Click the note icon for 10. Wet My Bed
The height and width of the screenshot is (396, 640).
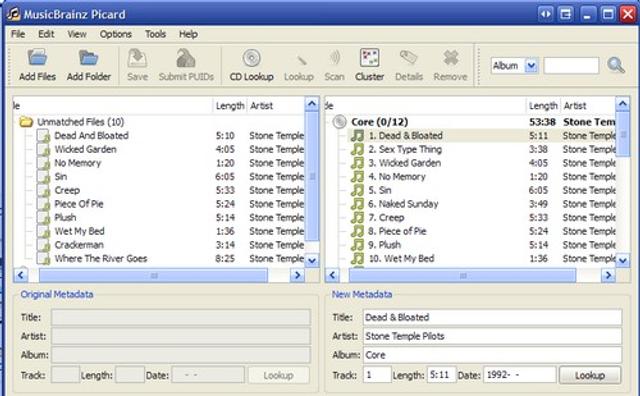pyautogui.click(x=357, y=258)
